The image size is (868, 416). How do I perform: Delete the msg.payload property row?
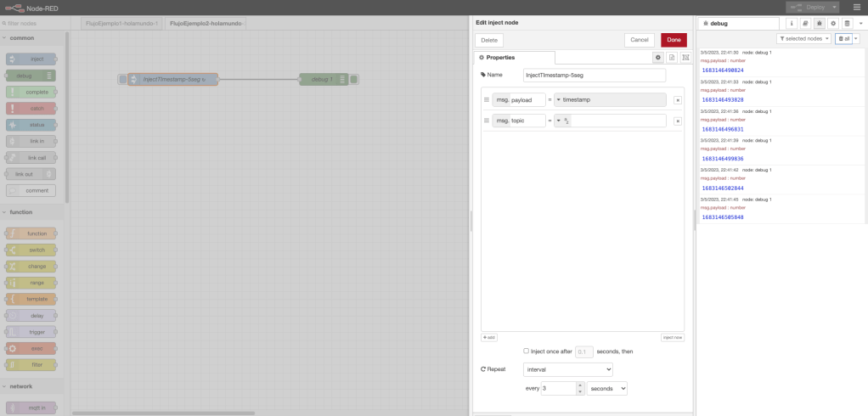pos(678,100)
